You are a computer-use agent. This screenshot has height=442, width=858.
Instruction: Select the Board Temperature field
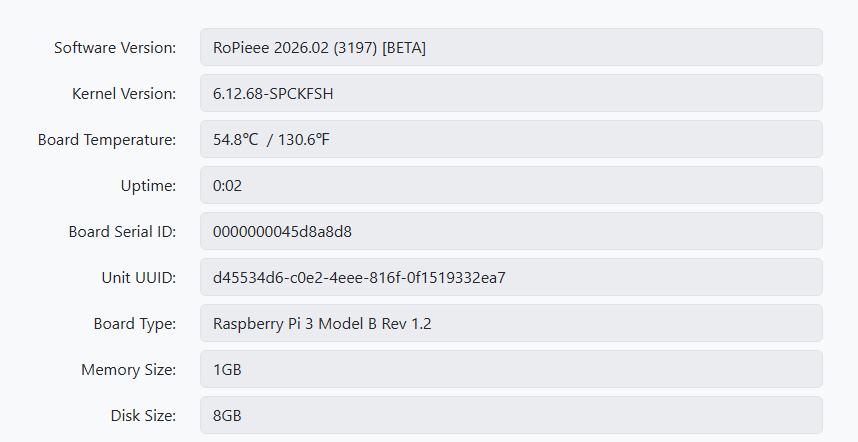click(x=510, y=139)
